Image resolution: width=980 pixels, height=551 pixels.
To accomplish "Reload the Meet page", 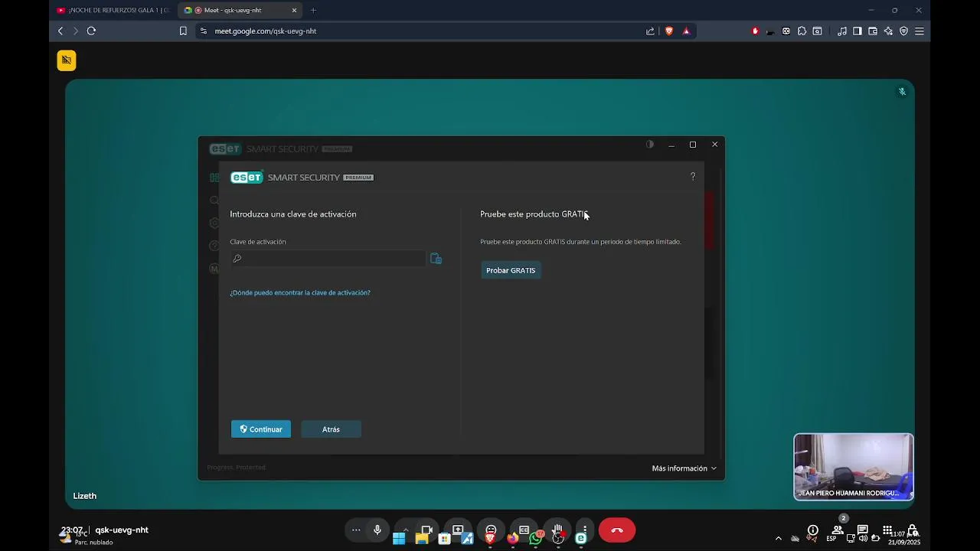I will (91, 31).
